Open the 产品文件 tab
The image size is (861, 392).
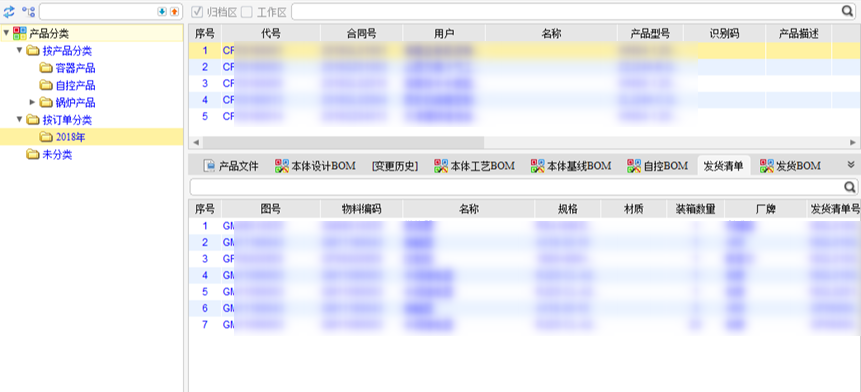(231, 166)
